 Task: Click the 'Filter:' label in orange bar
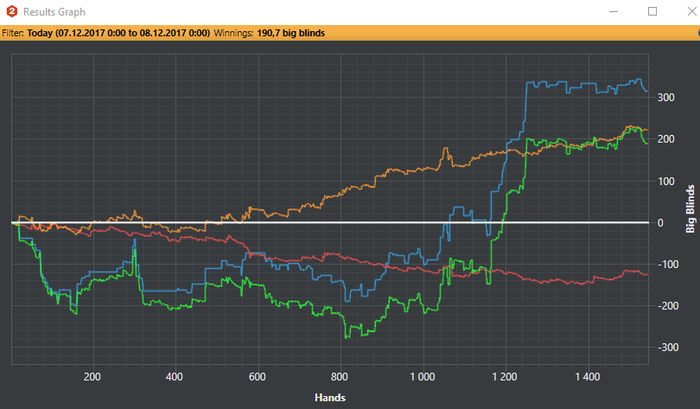(13, 33)
